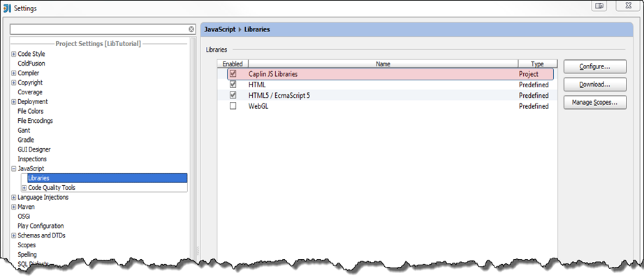Select the Caplin JS Libraries name

[x=273, y=74]
